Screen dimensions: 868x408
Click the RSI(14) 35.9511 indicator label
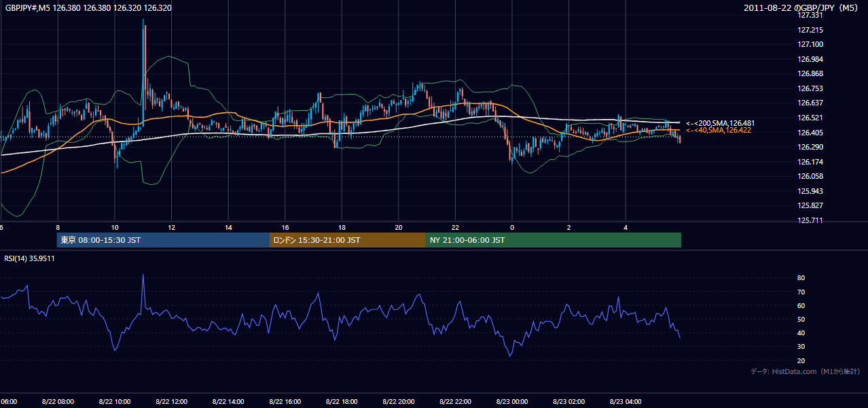pos(29,258)
